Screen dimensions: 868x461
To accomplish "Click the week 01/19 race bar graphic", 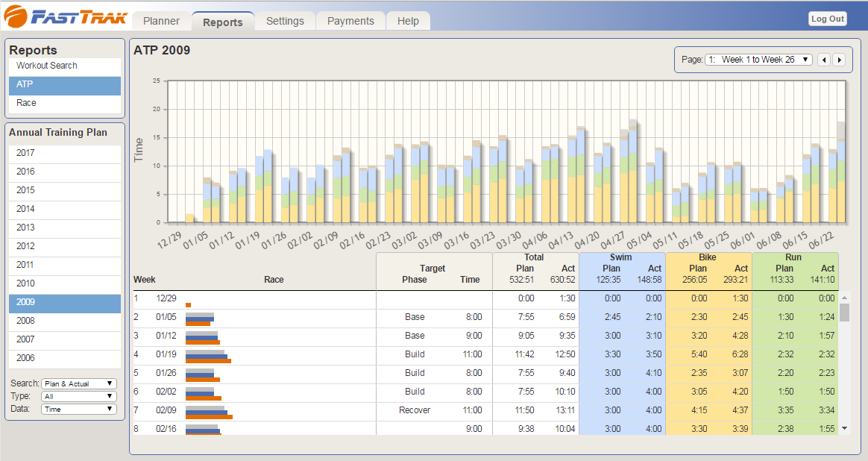I will [x=208, y=356].
